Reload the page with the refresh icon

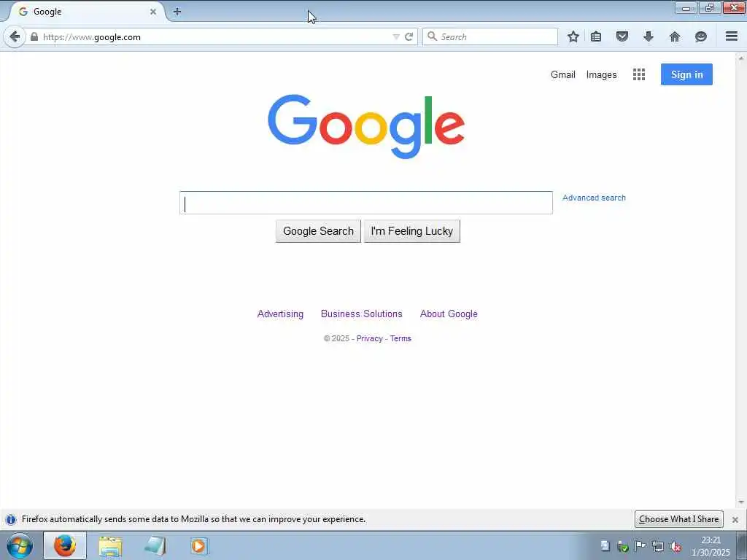coord(409,36)
